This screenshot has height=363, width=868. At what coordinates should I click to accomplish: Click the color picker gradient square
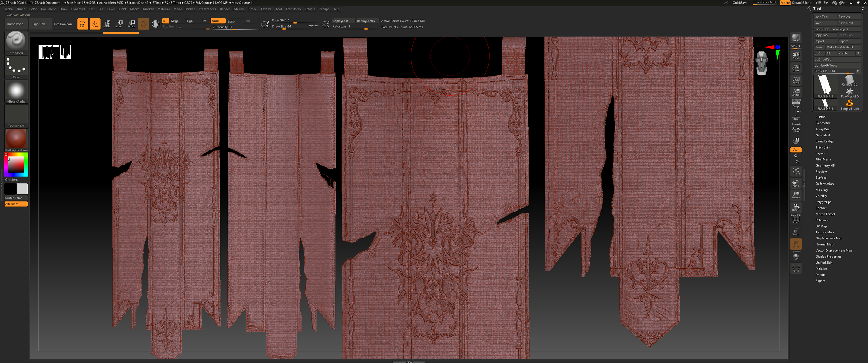(16, 165)
